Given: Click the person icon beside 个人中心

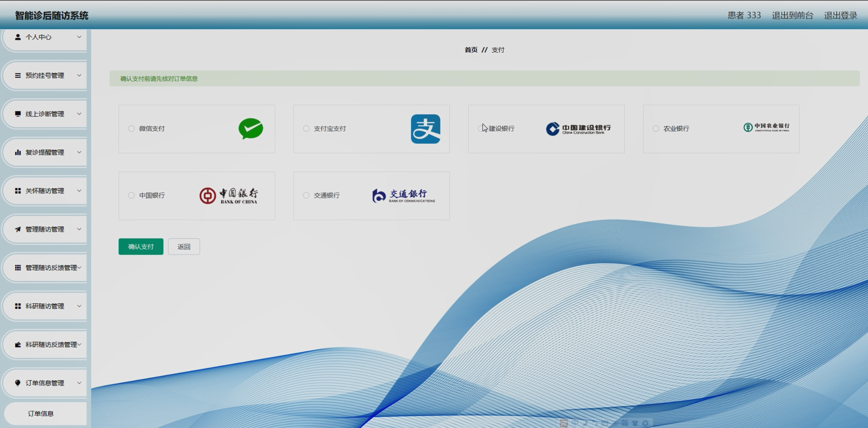Looking at the screenshot, I should point(18,37).
